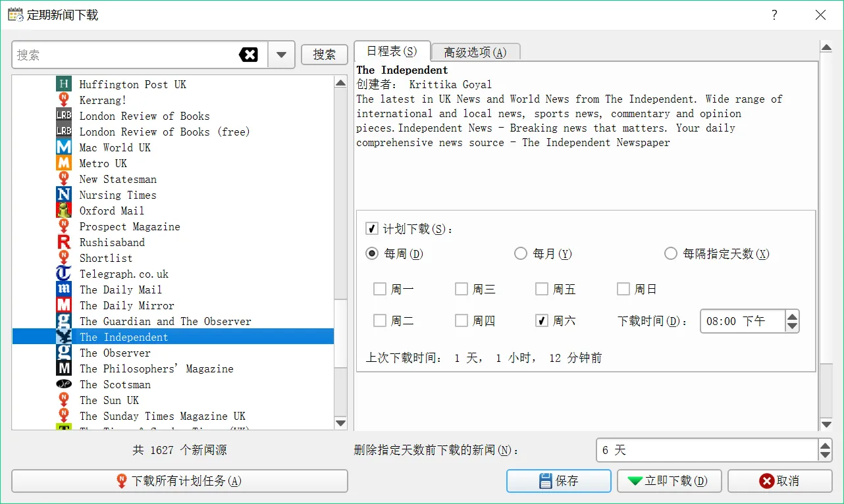Click The Scotsman icon
The image size is (844, 504).
point(64,384)
